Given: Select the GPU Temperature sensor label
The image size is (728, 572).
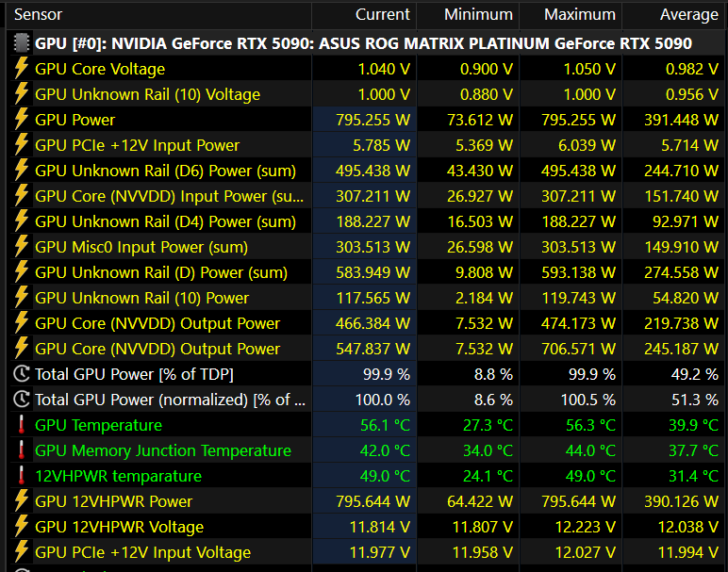Looking at the screenshot, I should point(98,425).
